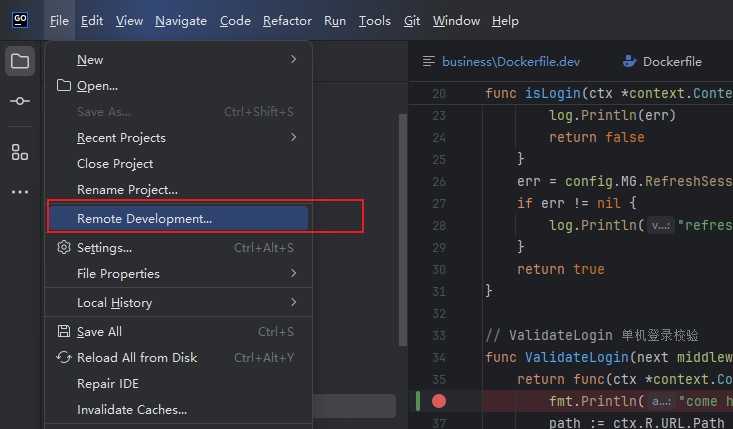Remove the red breakpoint in the gutter
The height and width of the screenshot is (429, 733).
click(438, 401)
